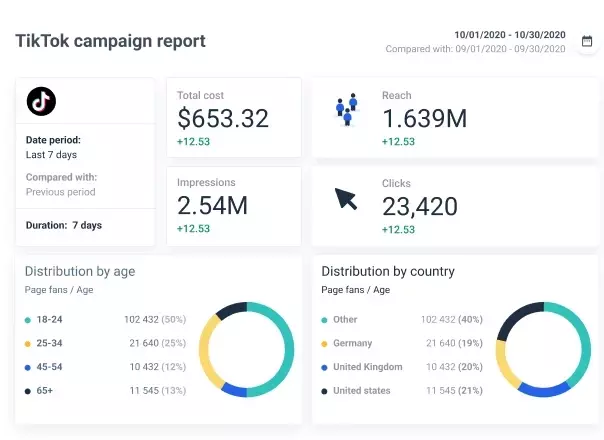
Task: Select the 18-24 teal legend dot
Action: 28,320
